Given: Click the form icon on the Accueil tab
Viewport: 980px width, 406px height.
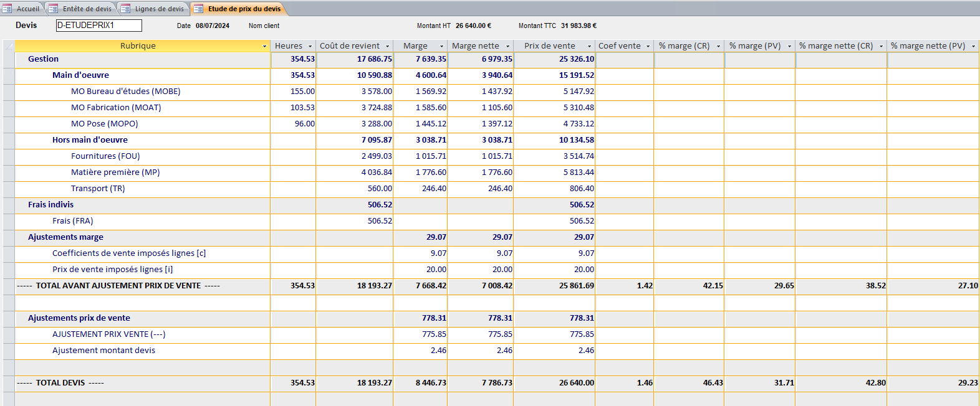Looking at the screenshot, I should (7, 9).
